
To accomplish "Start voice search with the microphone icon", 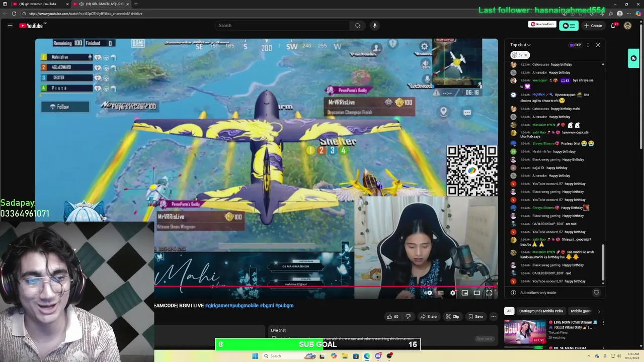I will pyautogui.click(x=374, y=26).
